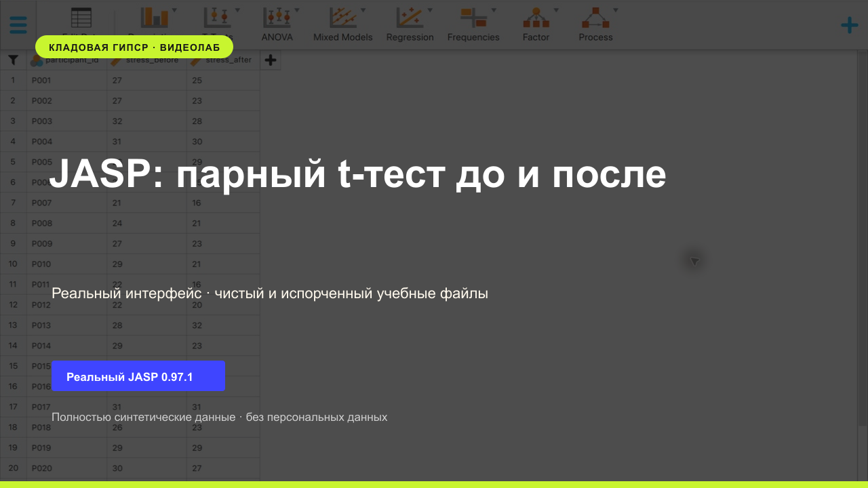Screen dimensions: 868x488
Task: Click stress_before value 24 for P008
Action: click(x=146, y=223)
